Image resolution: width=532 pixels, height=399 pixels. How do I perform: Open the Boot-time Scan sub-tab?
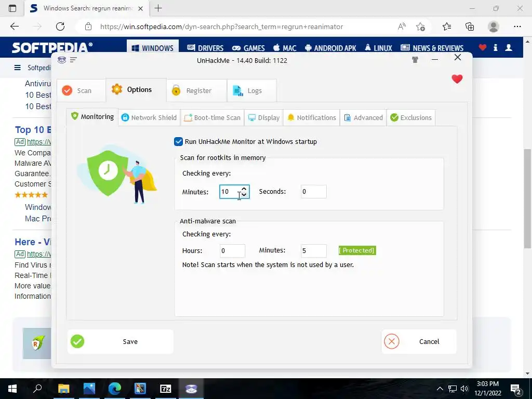point(212,118)
